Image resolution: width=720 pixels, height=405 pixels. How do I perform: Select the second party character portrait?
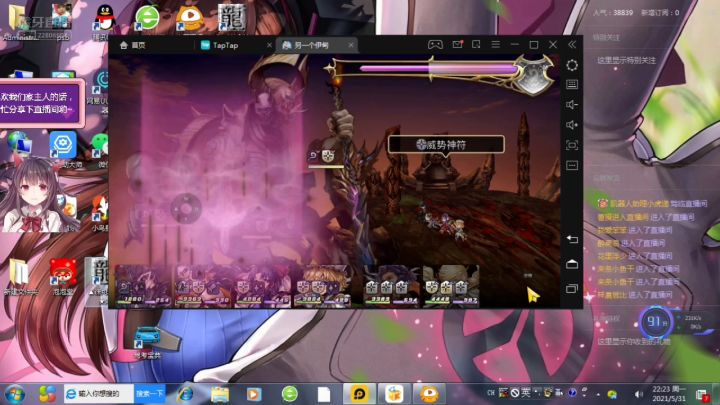202,285
